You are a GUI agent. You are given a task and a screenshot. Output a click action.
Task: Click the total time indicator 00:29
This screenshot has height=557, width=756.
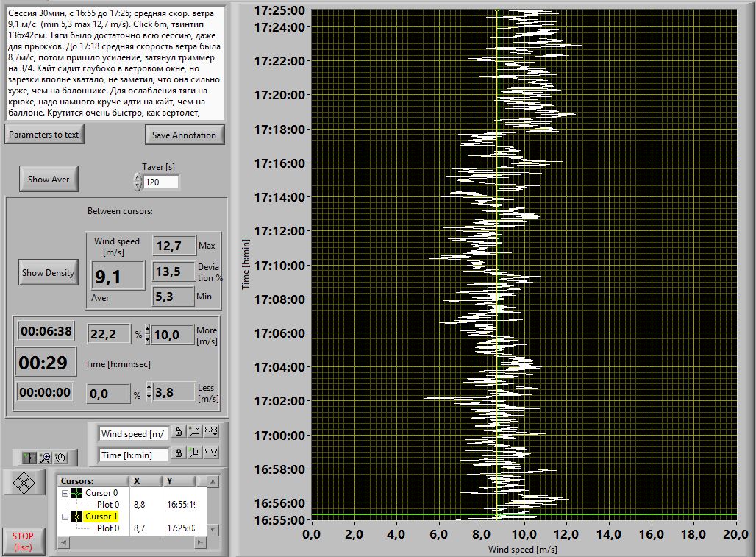(46, 362)
